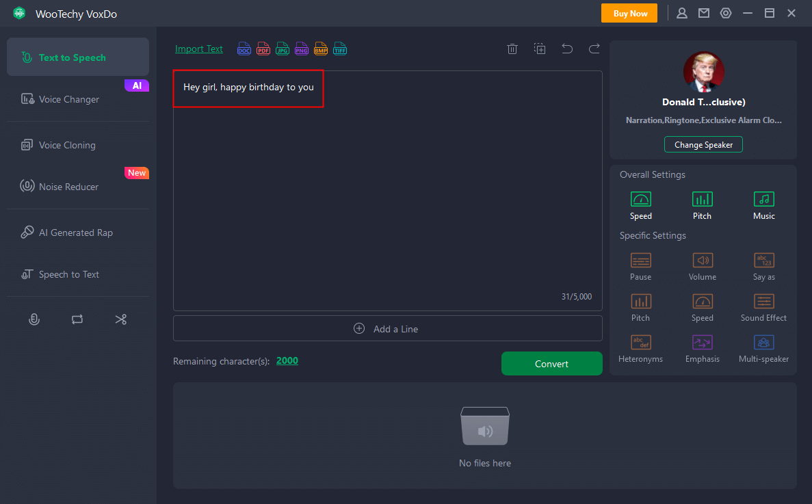Go to AI Generated Rap
This screenshot has width=812, height=504.
click(x=75, y=233)
